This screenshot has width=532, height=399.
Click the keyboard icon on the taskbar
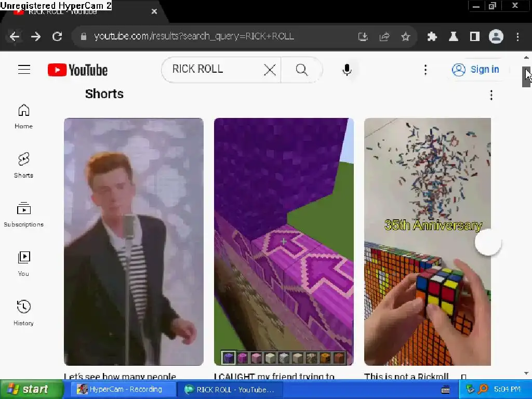(445, 390)
